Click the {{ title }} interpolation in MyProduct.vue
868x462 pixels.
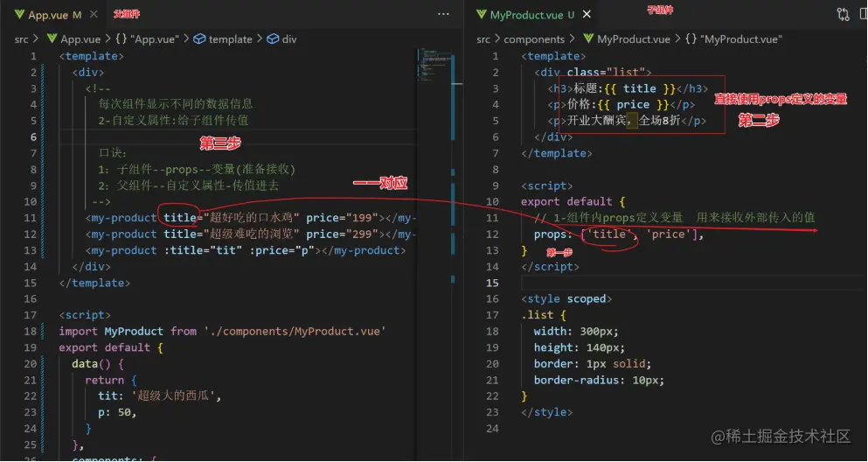(x=640, y=88)
